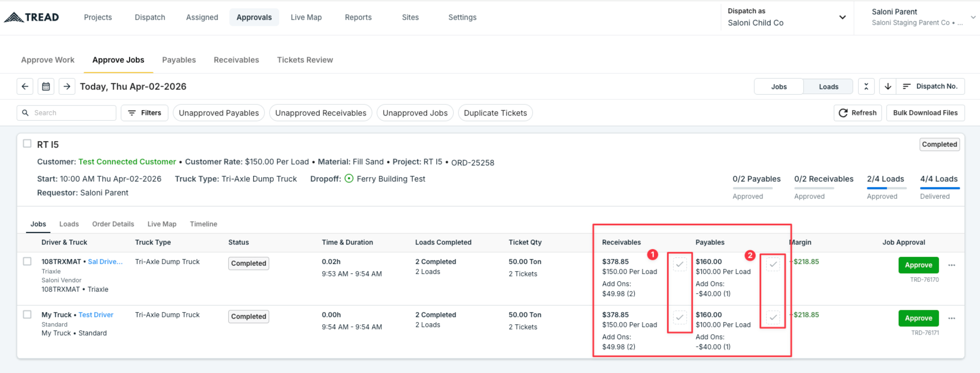Open the Dispatch No. sort dropdown

[930, 86]
